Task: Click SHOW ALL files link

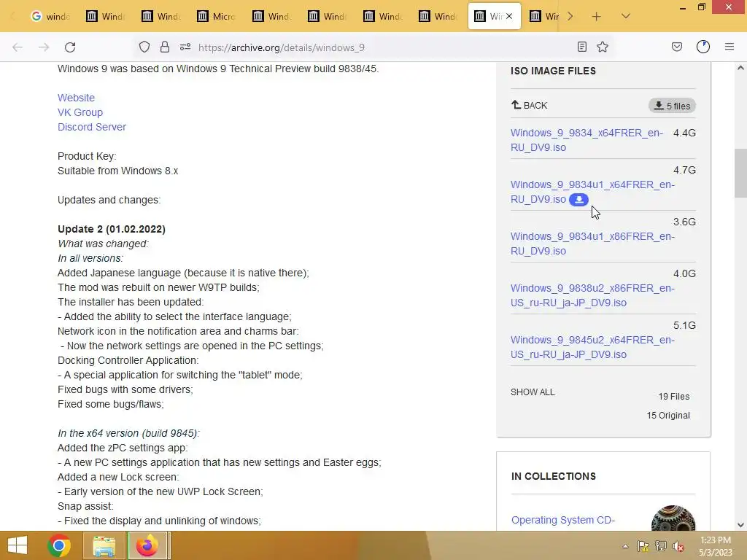Action: pyautogui.click(x=533, y=392)
